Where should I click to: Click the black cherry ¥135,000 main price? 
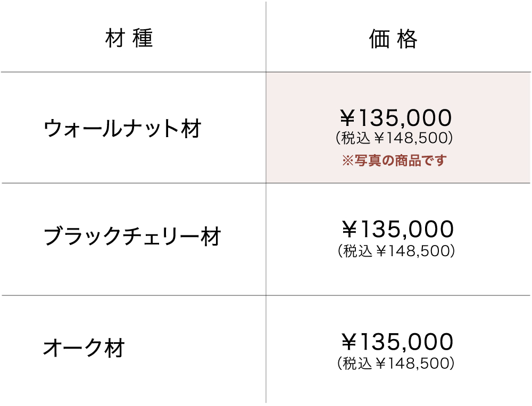[x=397, y=230]
